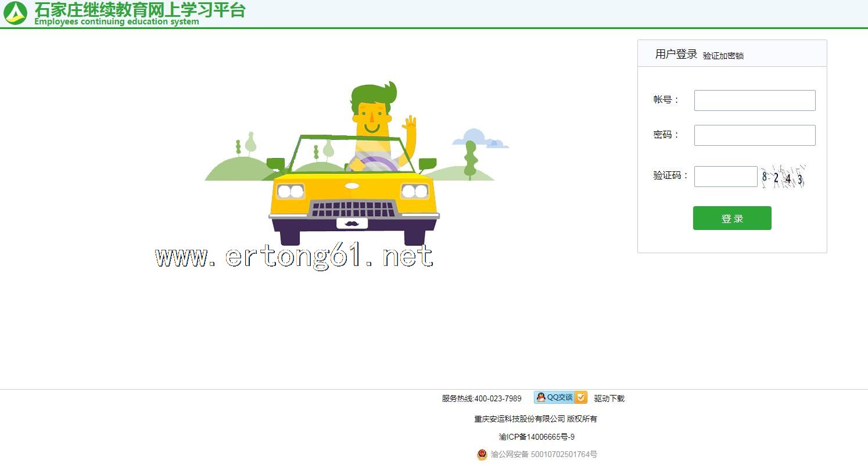Select the 用户登录 heading tab

(x=676, y=54)
